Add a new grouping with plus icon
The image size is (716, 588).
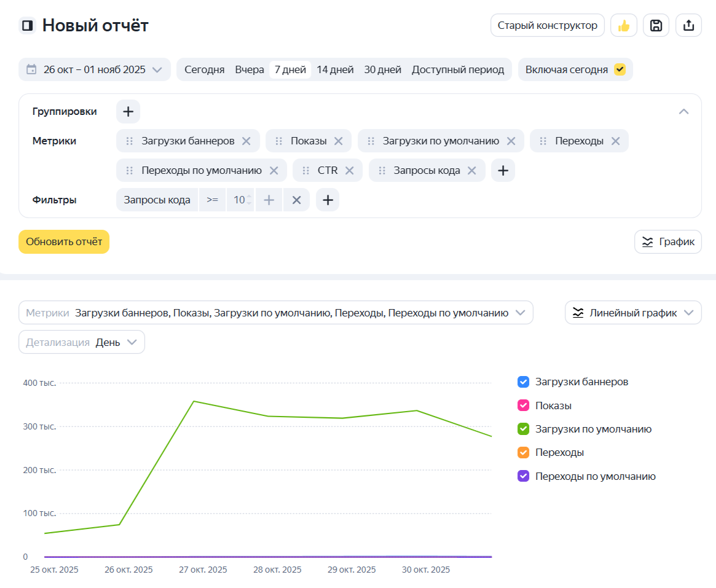pyautogui.click(x=128, y=112)
